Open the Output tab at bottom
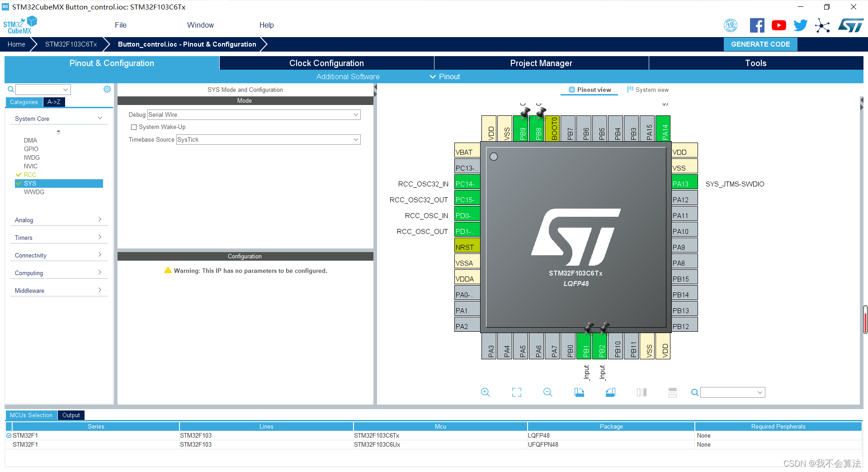Image resolution: width=868 pixels, height=472 pixels. pyautogui.click(x=71, y=415)
